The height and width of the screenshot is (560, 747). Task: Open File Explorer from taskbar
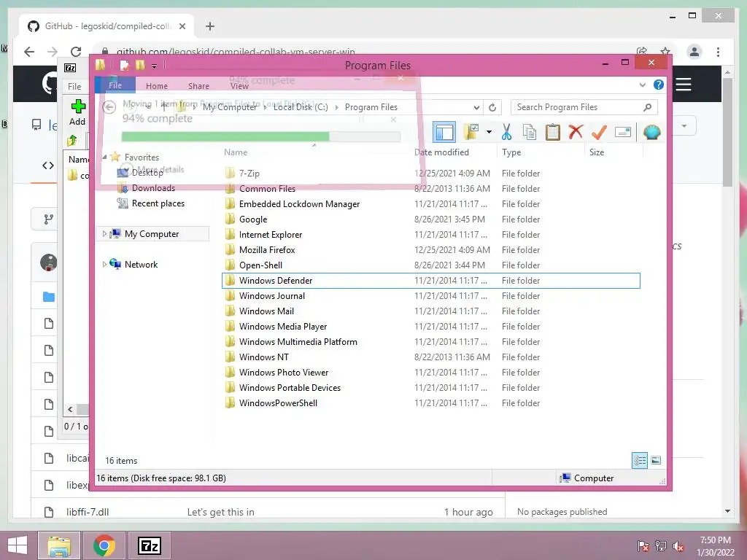pyautogui.click(x=59, y=545)
